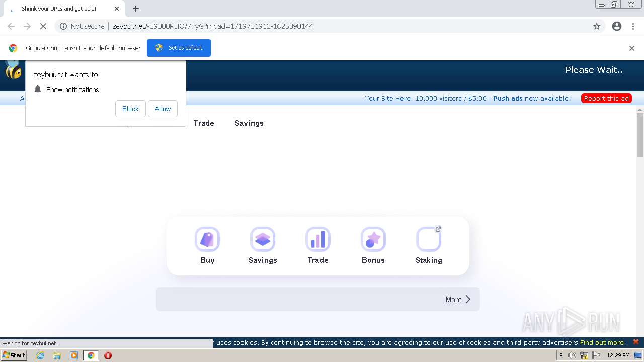Click the Bonus star icon

click(373, 239)
